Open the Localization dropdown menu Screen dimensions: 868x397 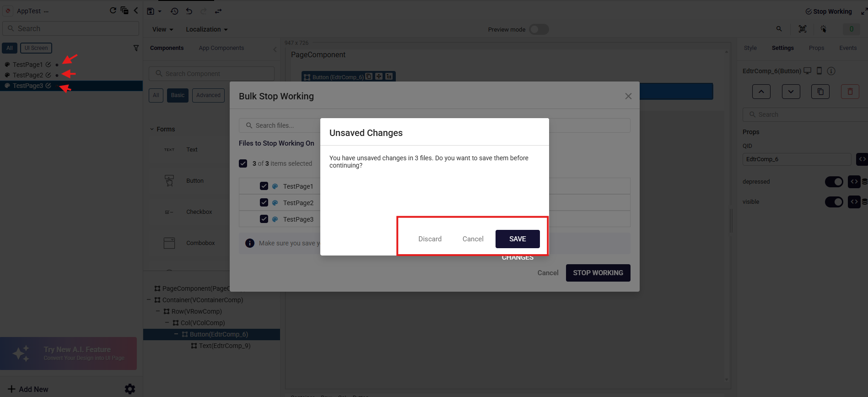coord(206,29)
